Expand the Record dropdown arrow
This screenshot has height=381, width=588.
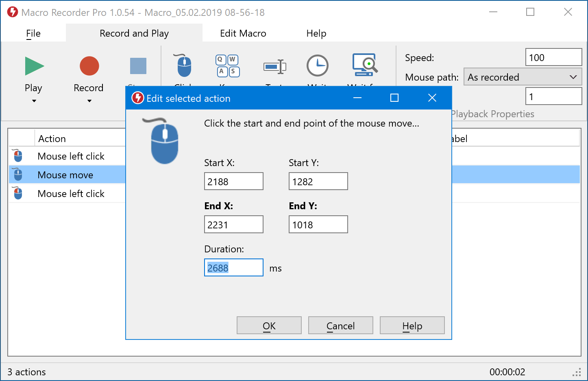pyautogui.click(x=89, y=101)
